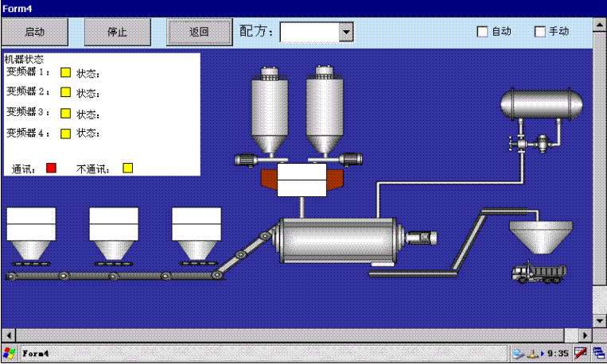
Task: Click the dump truck
Action: pos(539,273)
